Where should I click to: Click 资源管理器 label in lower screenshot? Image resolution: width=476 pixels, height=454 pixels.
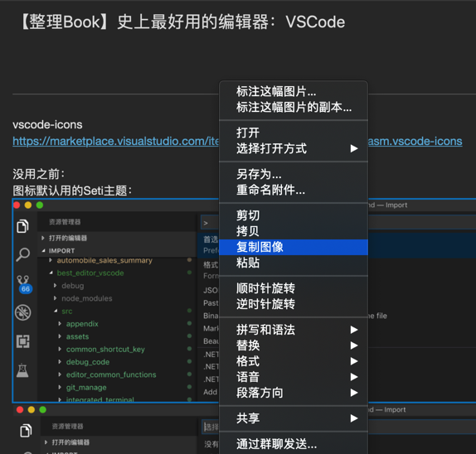67,427
